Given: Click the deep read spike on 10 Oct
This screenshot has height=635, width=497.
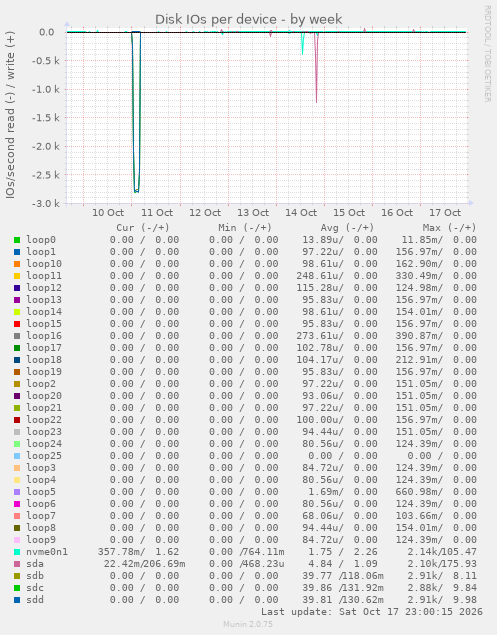Looking at the screenshot, I should [x=136, y=112].
